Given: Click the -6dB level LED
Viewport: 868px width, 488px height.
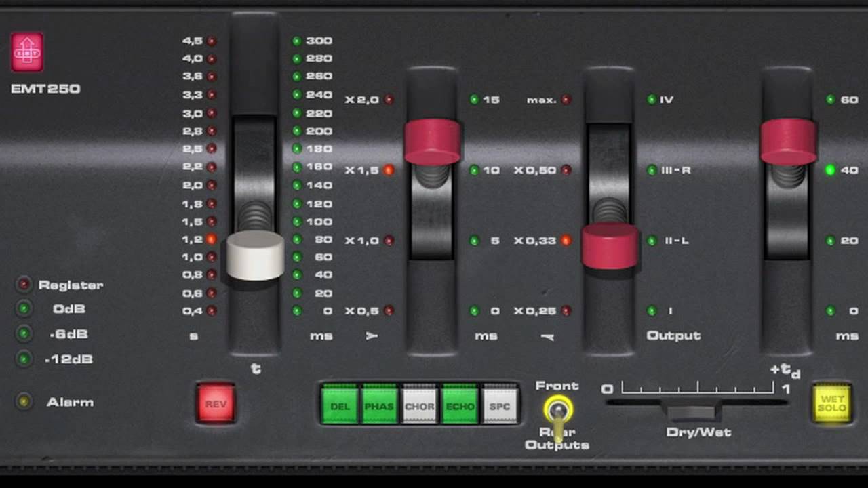Looking at the screenshot, I should [x=24, y=333].
